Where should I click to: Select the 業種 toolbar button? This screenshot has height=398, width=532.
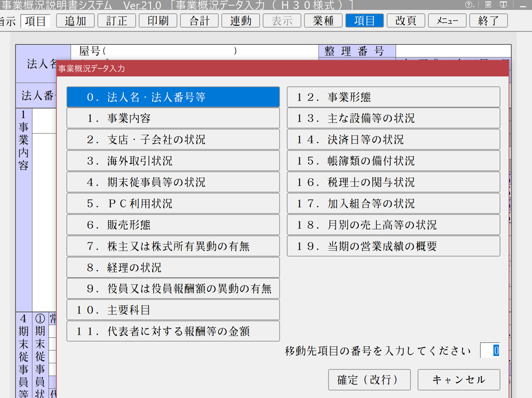pyautogui.click(x=323, y=21)
